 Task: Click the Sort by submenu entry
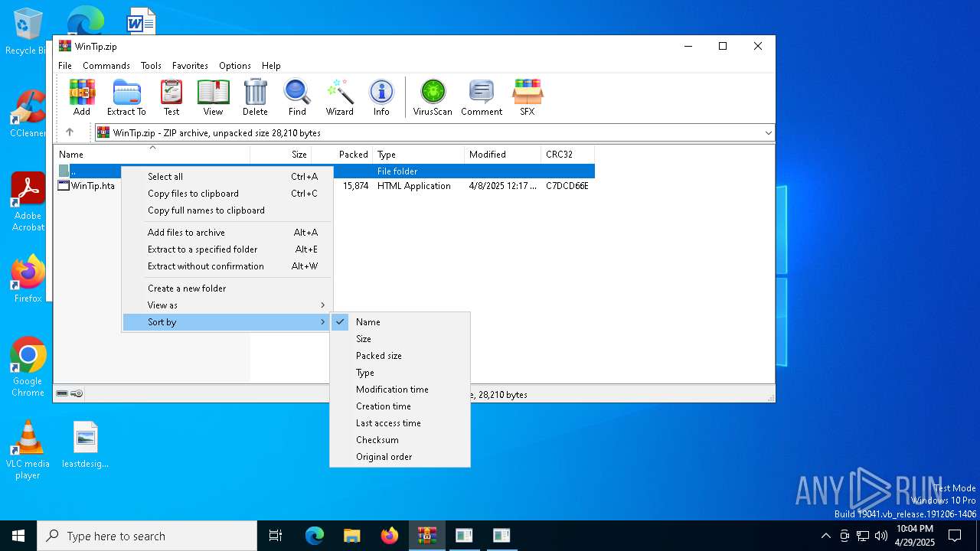[227, 322]
